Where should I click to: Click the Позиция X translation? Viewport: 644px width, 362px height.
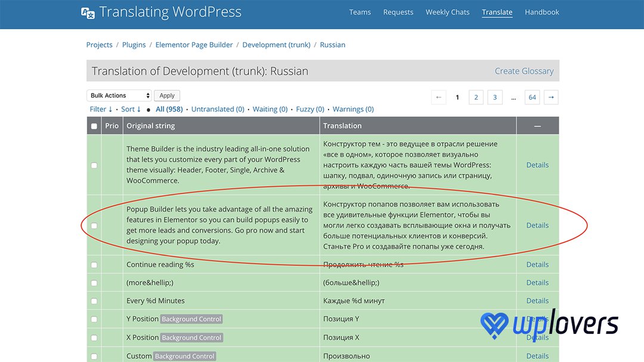(341, 337)
